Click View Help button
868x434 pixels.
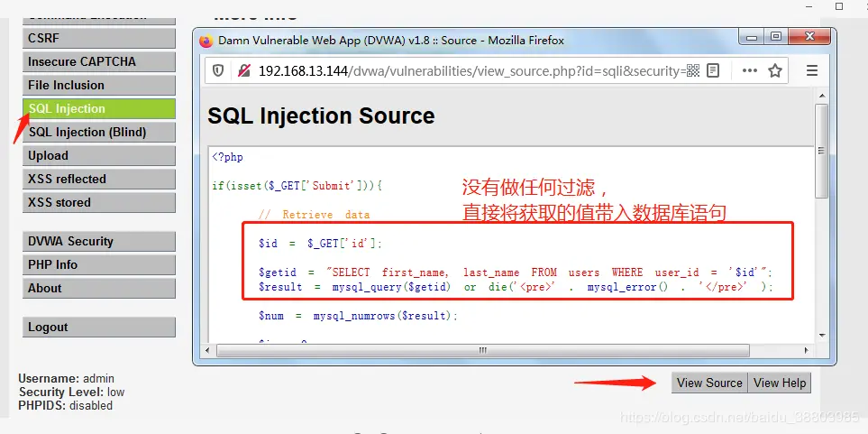click(x=780, y=383)
